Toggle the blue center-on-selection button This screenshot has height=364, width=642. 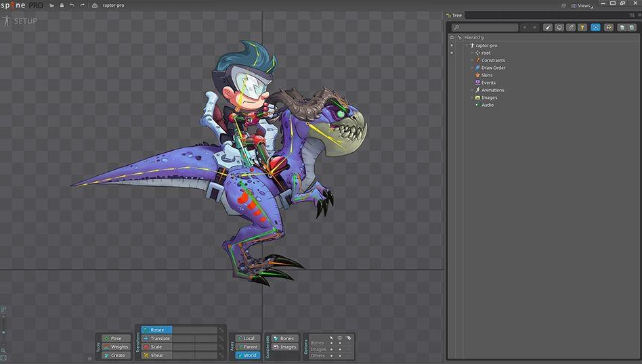tap(595, 28)
